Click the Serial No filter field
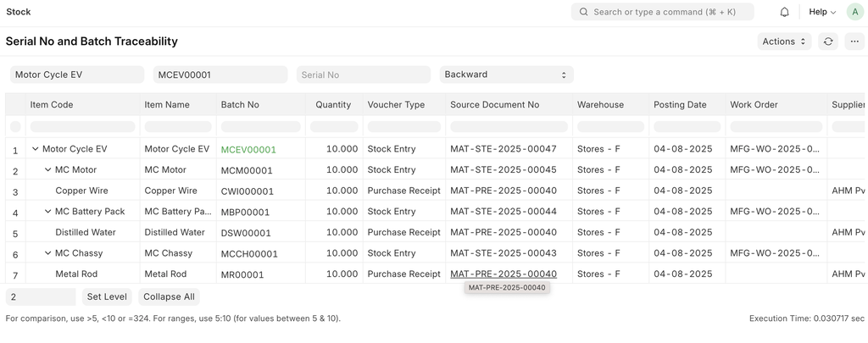 (363, 75)
